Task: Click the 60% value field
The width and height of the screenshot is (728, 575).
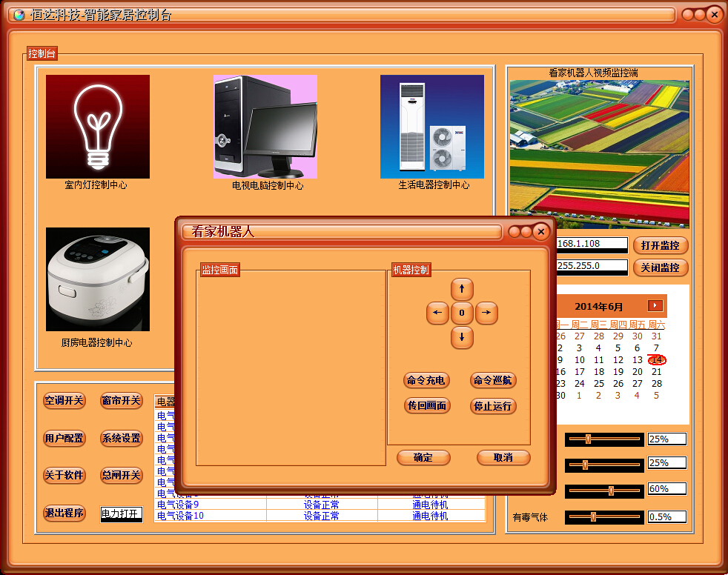Action: tap(666, 489)
